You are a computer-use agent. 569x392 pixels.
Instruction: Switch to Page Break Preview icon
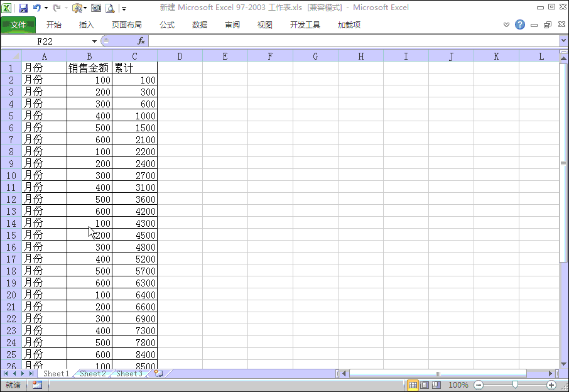(436, 385)
